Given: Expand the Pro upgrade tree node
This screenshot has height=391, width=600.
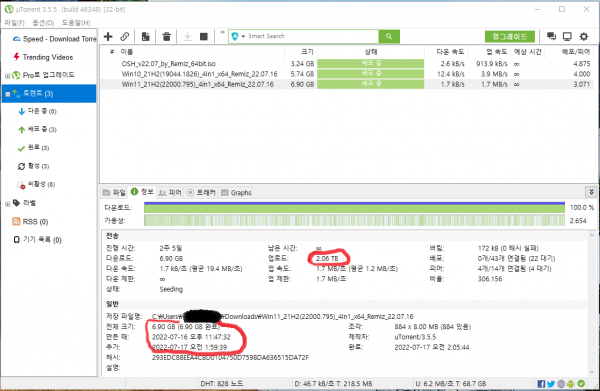Looking at the screenshot, I should pyautogui.click(x=7, y=76).
